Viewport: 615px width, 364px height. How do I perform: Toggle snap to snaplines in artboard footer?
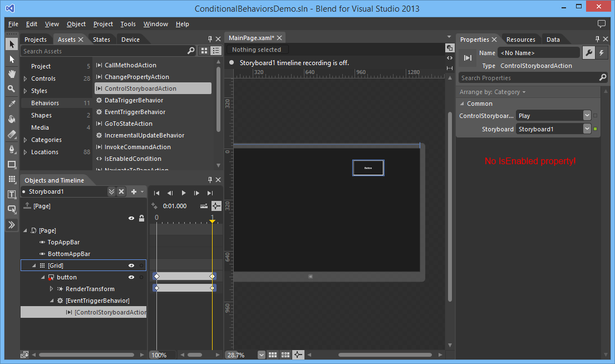pyautogui.click(x=298, y=355)
